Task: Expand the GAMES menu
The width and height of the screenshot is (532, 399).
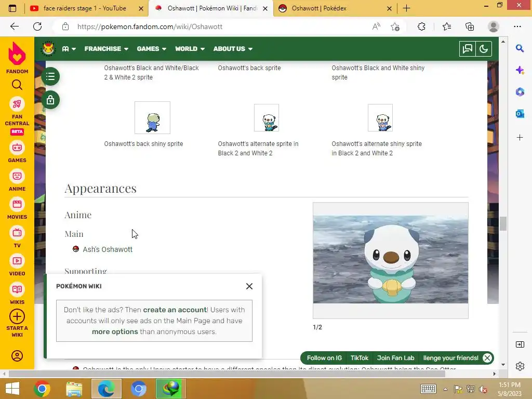Action: (x=151, y=49)
